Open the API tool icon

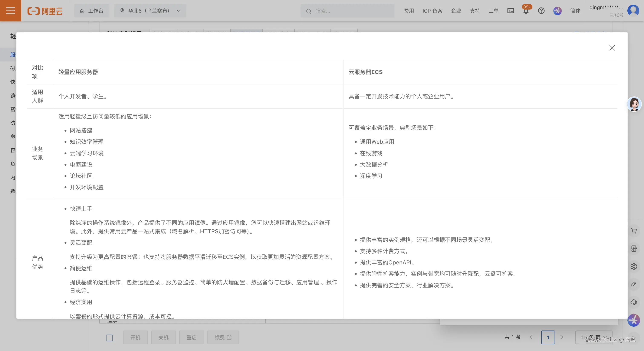(634, 249)
